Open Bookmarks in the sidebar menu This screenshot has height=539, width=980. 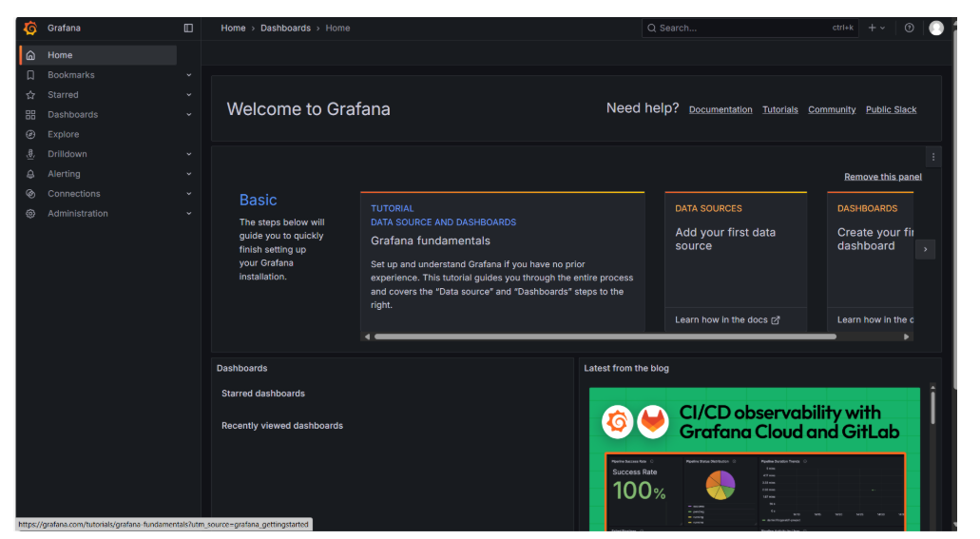[71, 75]
